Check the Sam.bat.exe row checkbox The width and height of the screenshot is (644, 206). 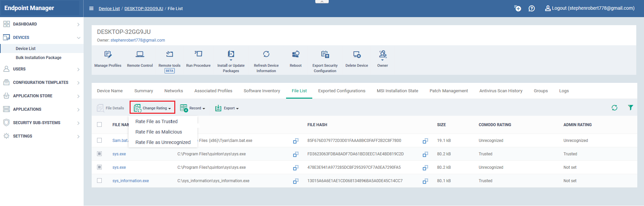(x=99, y=140)
